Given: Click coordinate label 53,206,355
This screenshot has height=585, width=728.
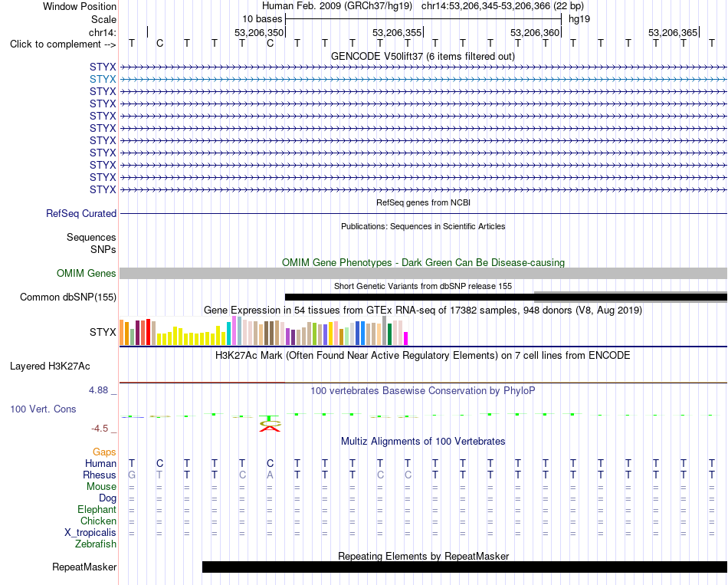Looking at the screenshot, I should pyautogui.click(x=396, y=32).
